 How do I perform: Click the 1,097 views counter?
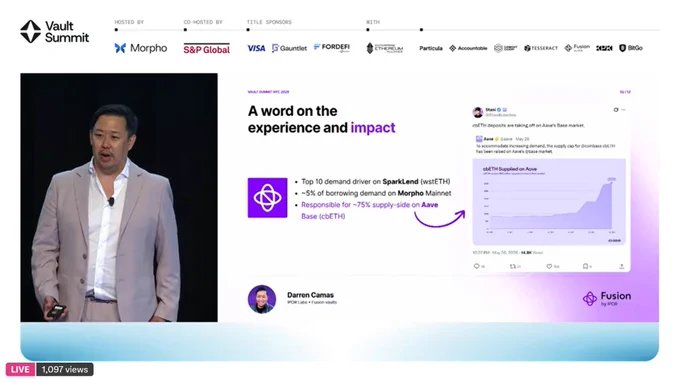tap(65, 370)
